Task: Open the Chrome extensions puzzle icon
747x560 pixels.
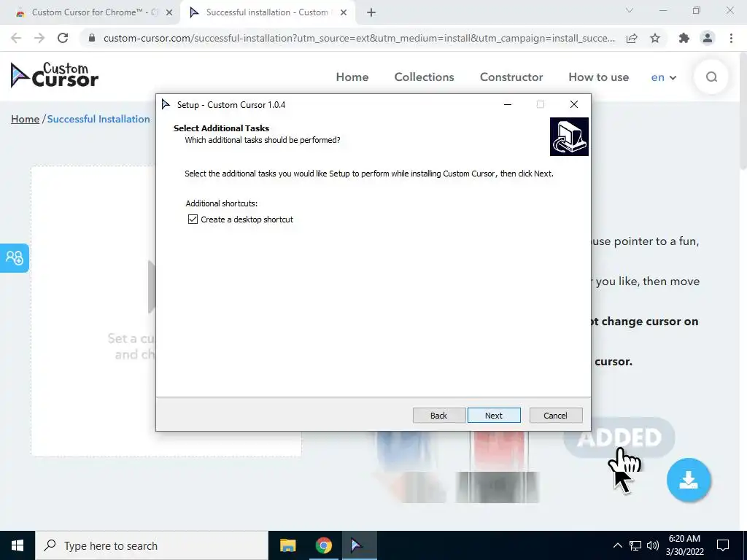Action: (x=684, y=38)
